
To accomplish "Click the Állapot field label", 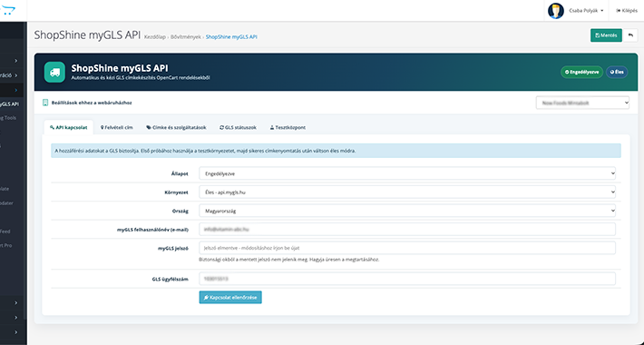I will pos(180,174).
